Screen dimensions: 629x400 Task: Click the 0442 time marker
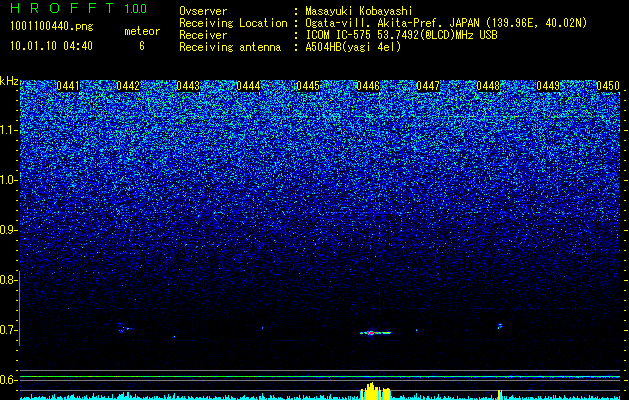(x=128, y=86)
